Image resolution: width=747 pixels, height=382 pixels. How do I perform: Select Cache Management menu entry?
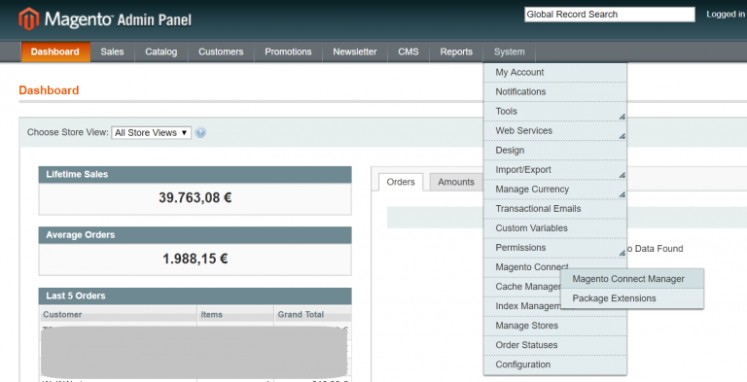[x=522, y=287]
